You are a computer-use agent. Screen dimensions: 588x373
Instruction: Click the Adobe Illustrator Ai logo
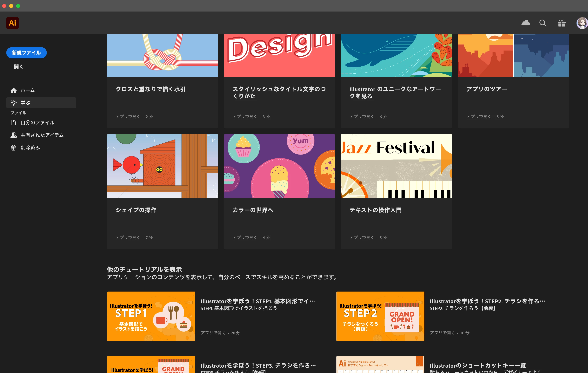[x=12, y=23]
